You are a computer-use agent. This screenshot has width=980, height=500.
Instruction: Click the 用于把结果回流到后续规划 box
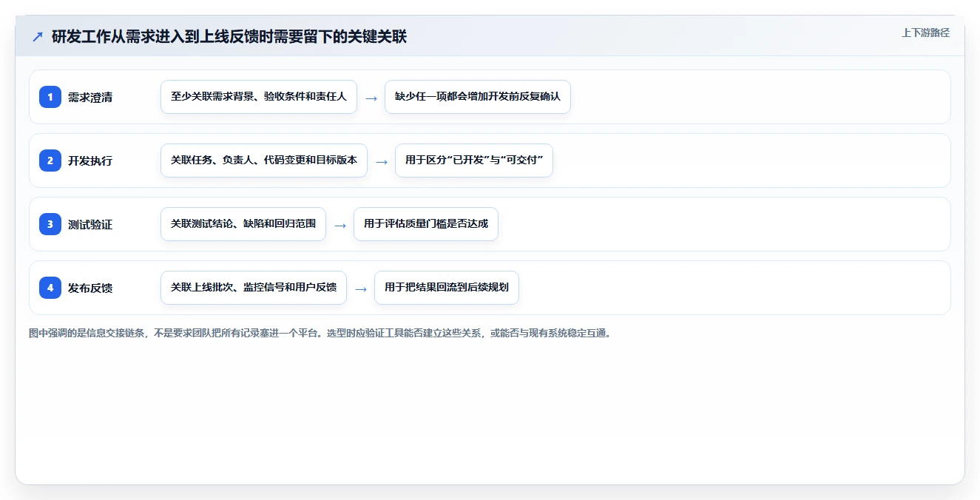click(447, 288)
